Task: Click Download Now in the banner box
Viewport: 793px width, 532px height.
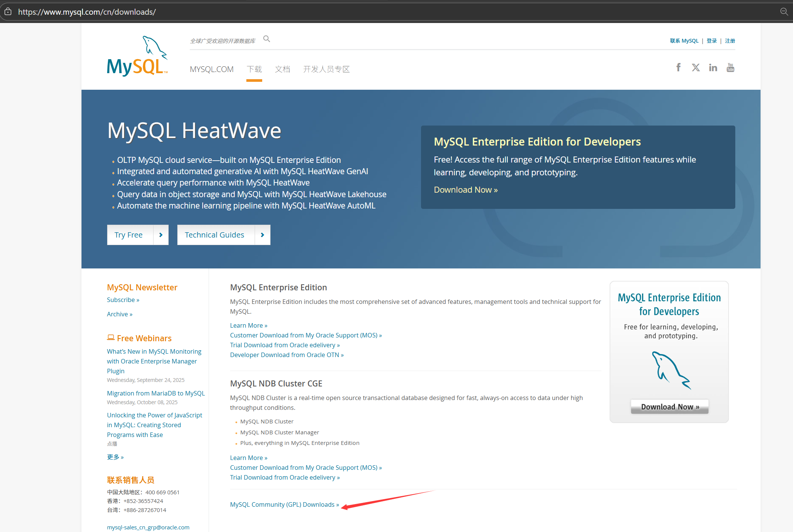Action: tap(466, 190)
